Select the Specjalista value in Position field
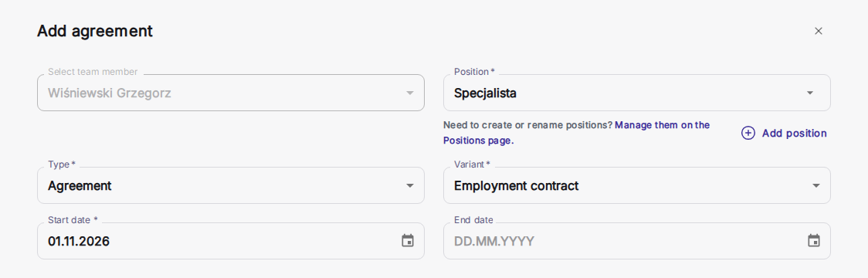 (485, 93)
